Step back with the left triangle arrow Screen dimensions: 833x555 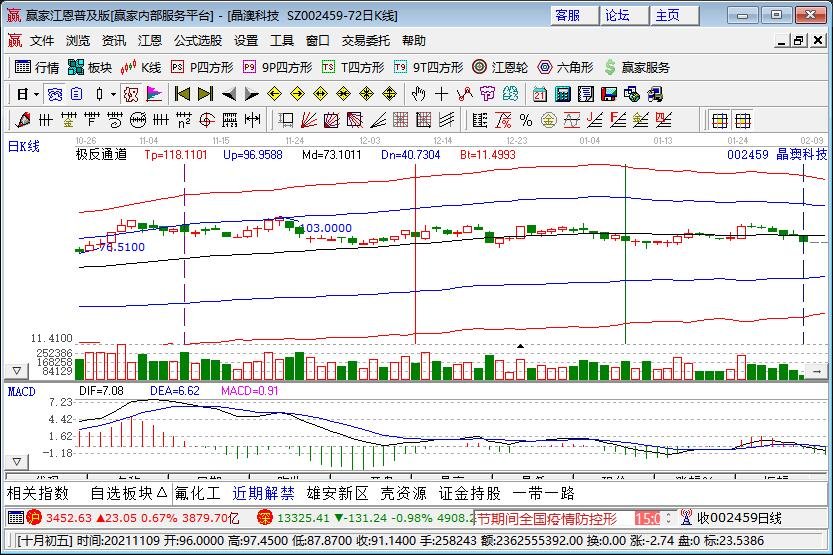(228, 94)
